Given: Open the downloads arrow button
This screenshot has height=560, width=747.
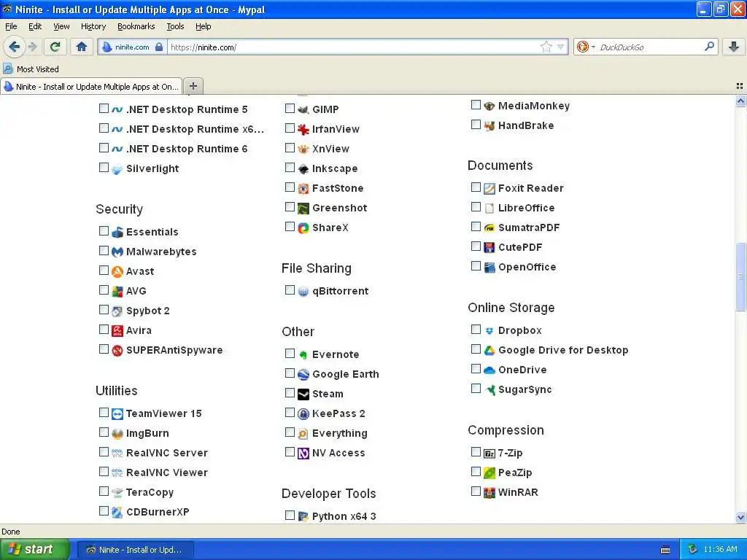Looking at the screenshot, I should (734, 47).
